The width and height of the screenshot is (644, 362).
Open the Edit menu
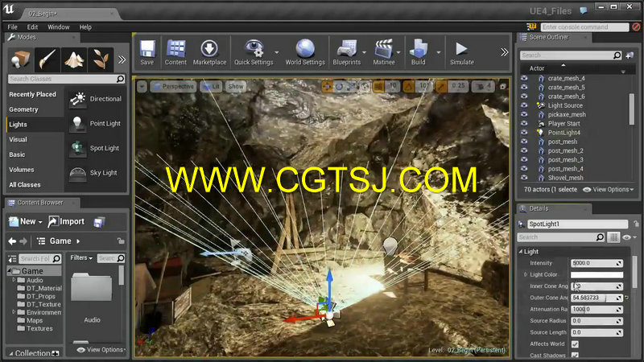coord(32,27)
